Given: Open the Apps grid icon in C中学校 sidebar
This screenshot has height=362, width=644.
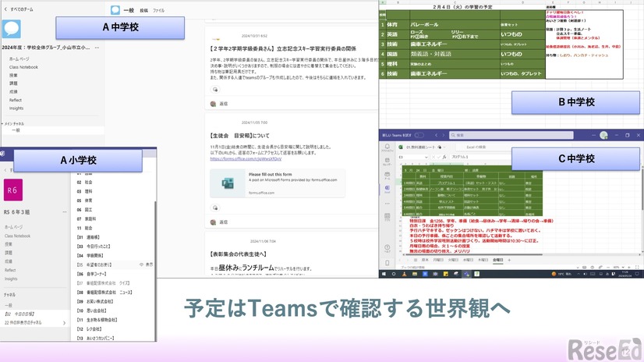Looking at the screenshot, I should click(x=387, y=217).
